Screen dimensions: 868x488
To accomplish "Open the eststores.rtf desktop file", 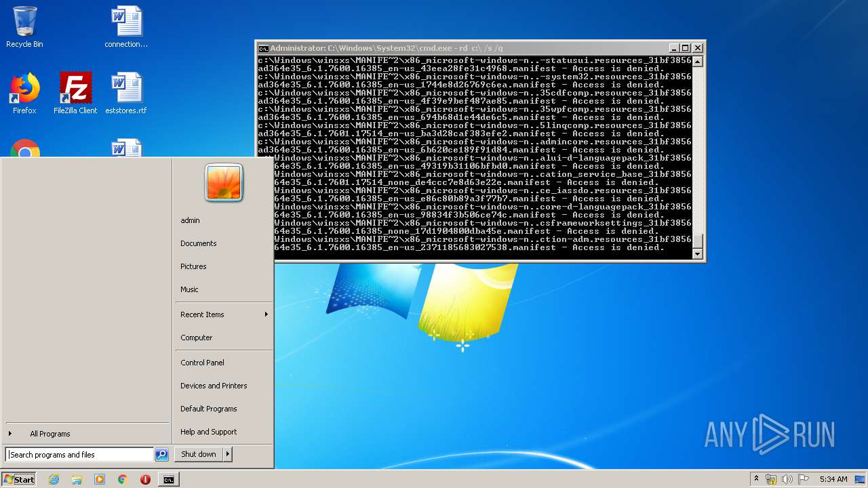I will [x=126, y=94].
